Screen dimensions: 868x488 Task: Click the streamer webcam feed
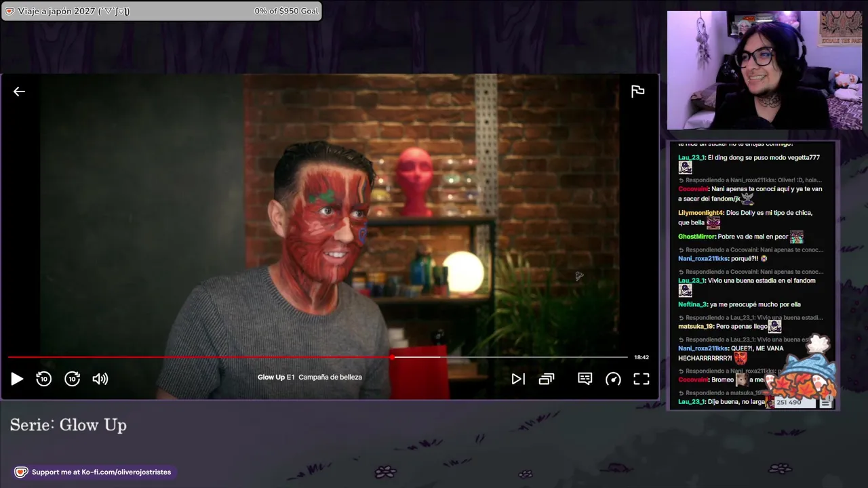[764, 70]
